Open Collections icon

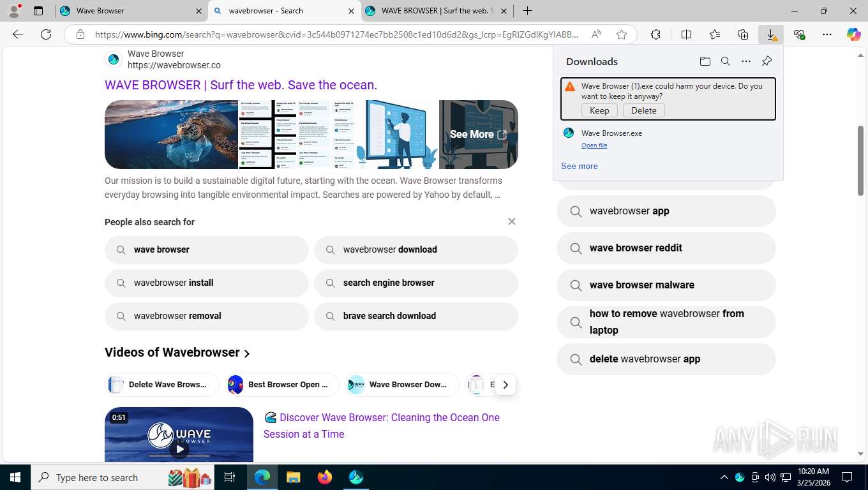click(742, 34)
